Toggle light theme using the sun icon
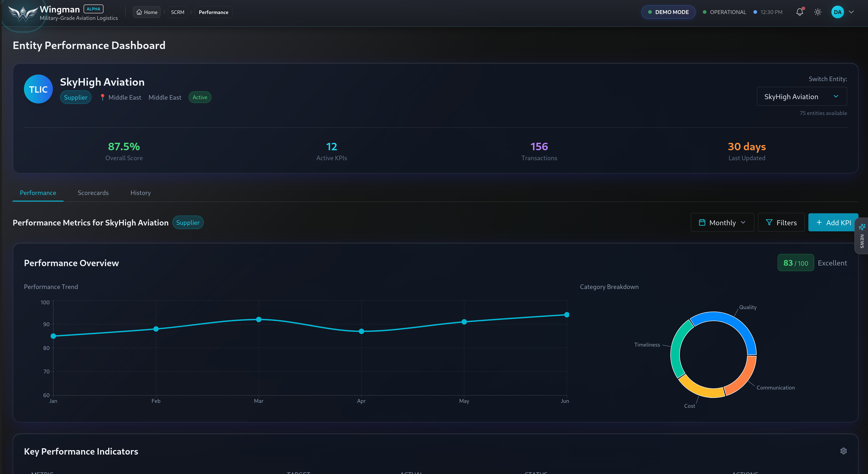The height and width of the screenshot is (474, 868). tap(818, 12)
